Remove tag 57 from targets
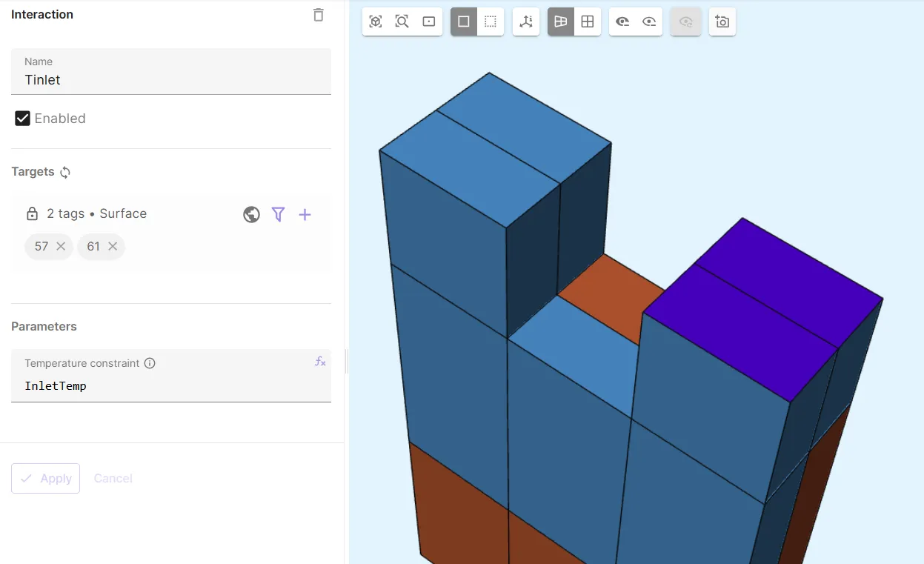The width and height of the screenshot is (924, 564). click(61, 246)
